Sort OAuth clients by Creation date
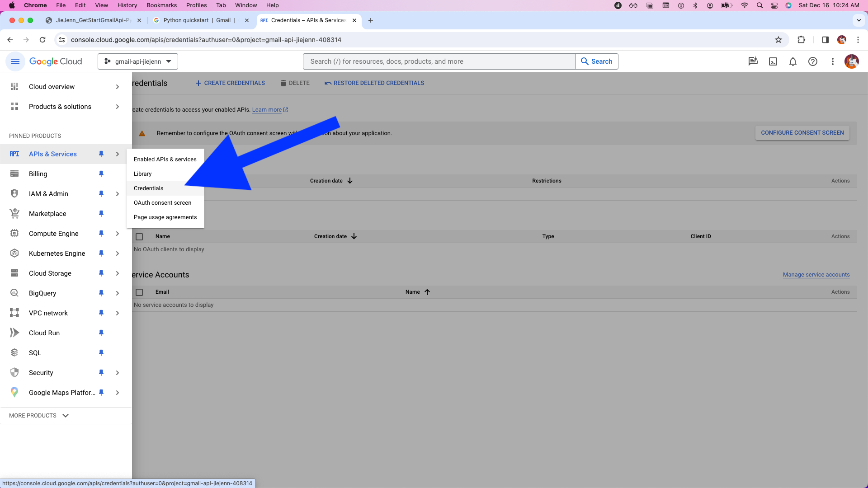This screenshot has width=868, height=488. click(x=335, y=236)
